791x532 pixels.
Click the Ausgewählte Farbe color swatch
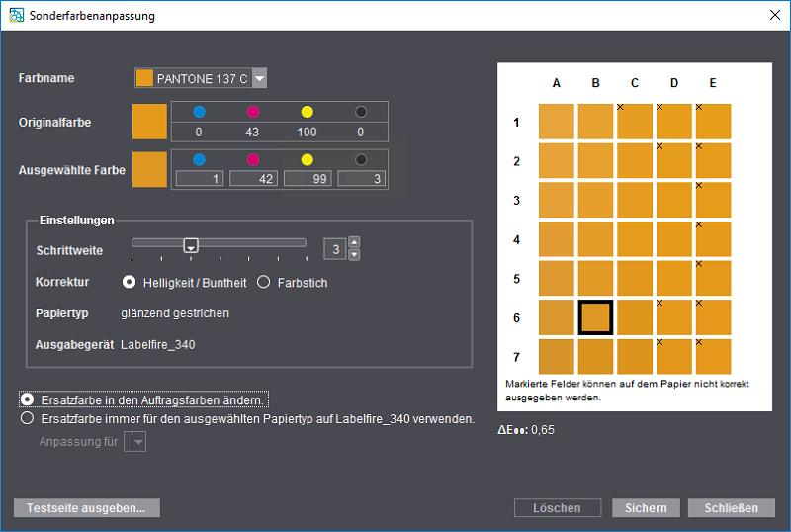click(150, 170)
